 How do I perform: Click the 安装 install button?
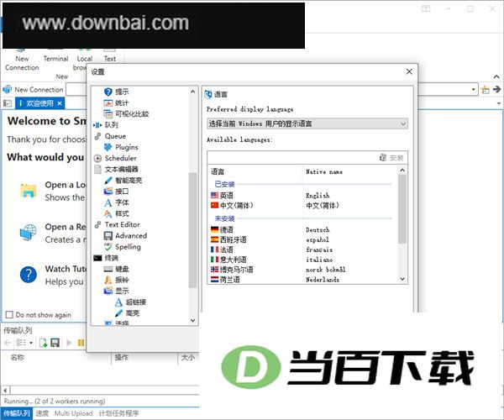click(x=391, y=157)
